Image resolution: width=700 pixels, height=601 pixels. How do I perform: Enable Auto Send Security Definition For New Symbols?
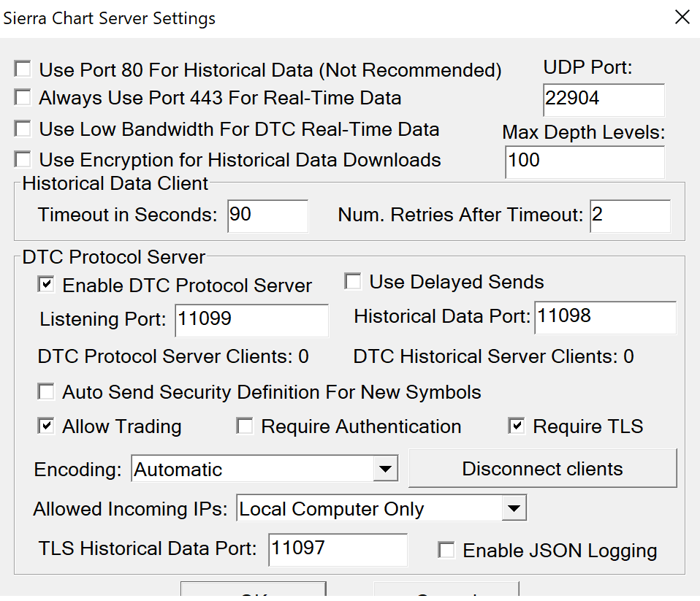pyautogui.click(x=46, y=391)
